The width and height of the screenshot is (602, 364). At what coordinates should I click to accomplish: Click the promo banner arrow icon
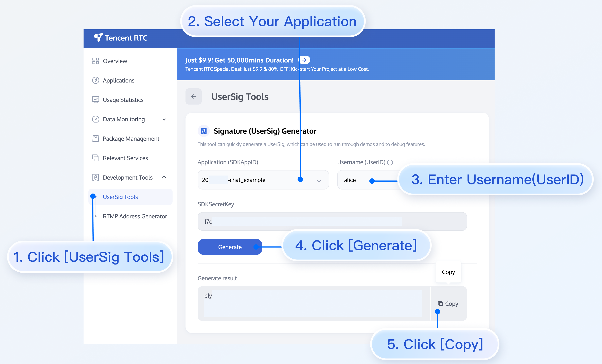[304, 60]
